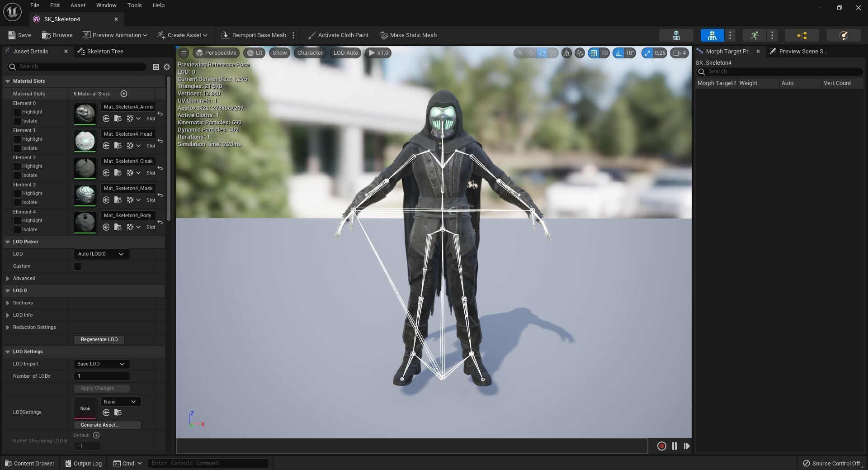The width and height of the screenshot is (868, 470).
Task: Open the Content Drawer
Action: 29,463
